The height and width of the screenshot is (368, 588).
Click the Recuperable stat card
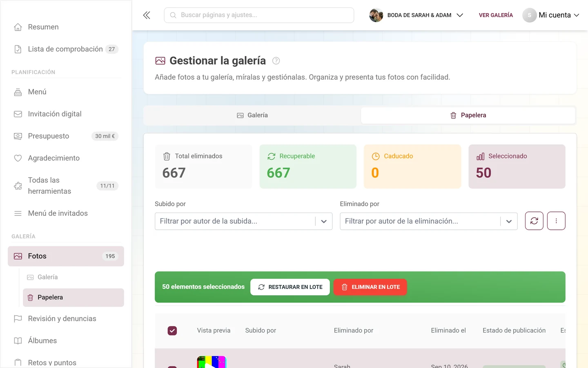(x=308, y=166)
